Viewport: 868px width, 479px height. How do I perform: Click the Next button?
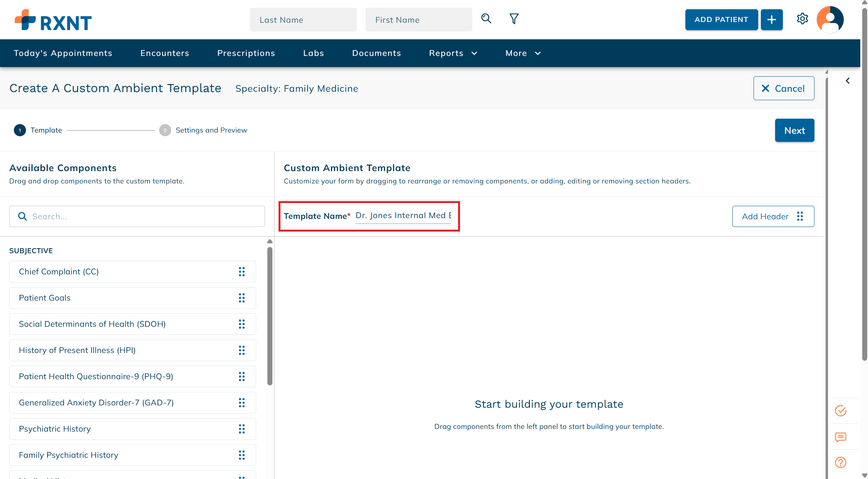[794, 130]
